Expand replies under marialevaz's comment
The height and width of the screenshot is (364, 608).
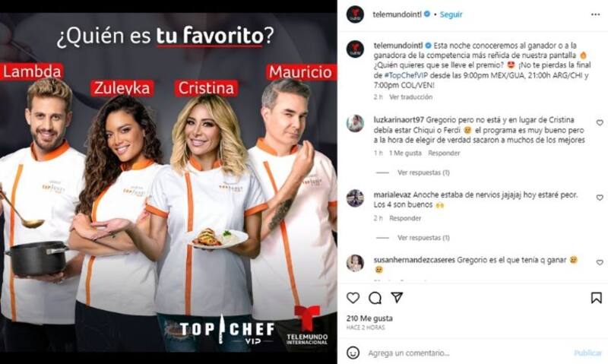[x=423, y=238]
